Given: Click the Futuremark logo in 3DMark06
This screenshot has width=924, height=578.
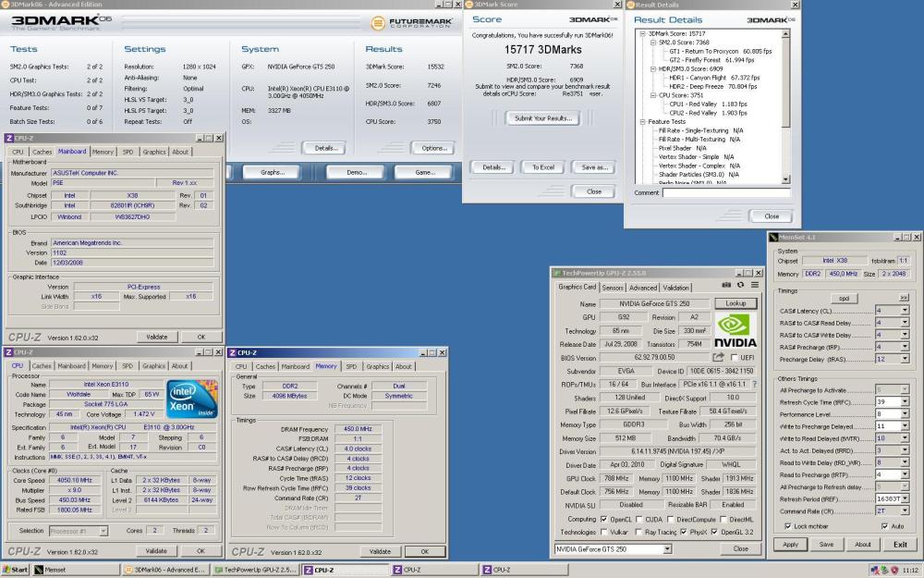Looking at the screenshot, I should (x=413, y=23).
